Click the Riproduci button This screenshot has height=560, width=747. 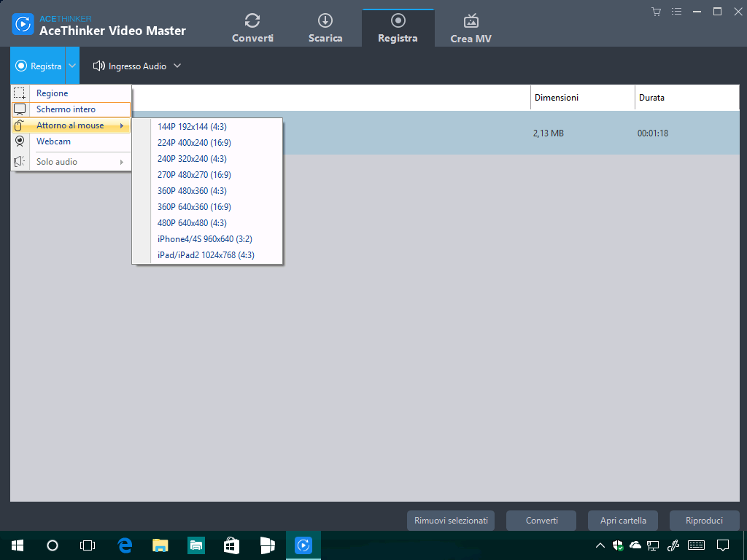click(704, 521)
